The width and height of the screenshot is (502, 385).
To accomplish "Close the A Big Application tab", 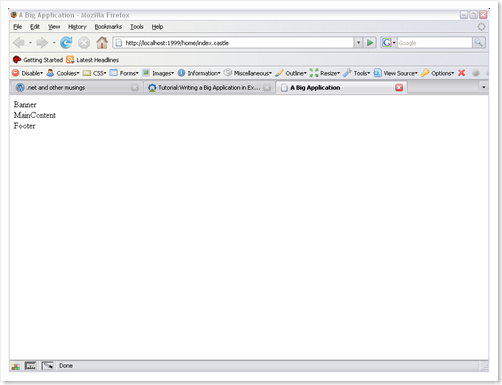I will pyautogui.click(x=399, y=88).
